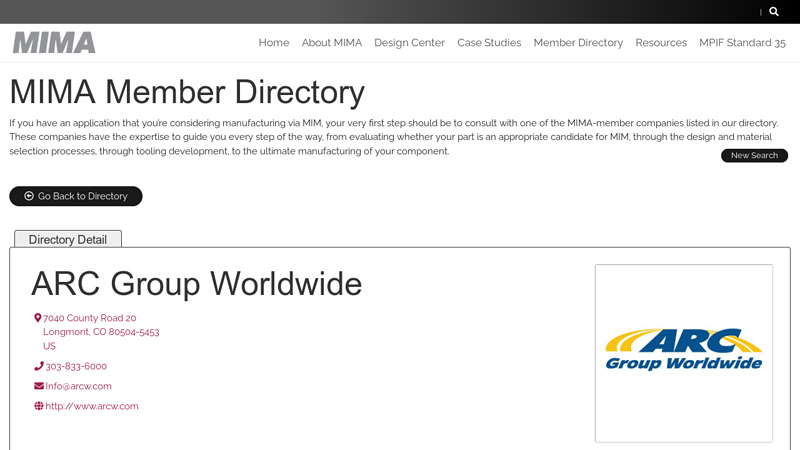Image resolution: width=800 pixels, height=450 pixels.
Task: Click the ARC Group Worldwide heading
Action: pyautogui.click(x=196, y=284)
